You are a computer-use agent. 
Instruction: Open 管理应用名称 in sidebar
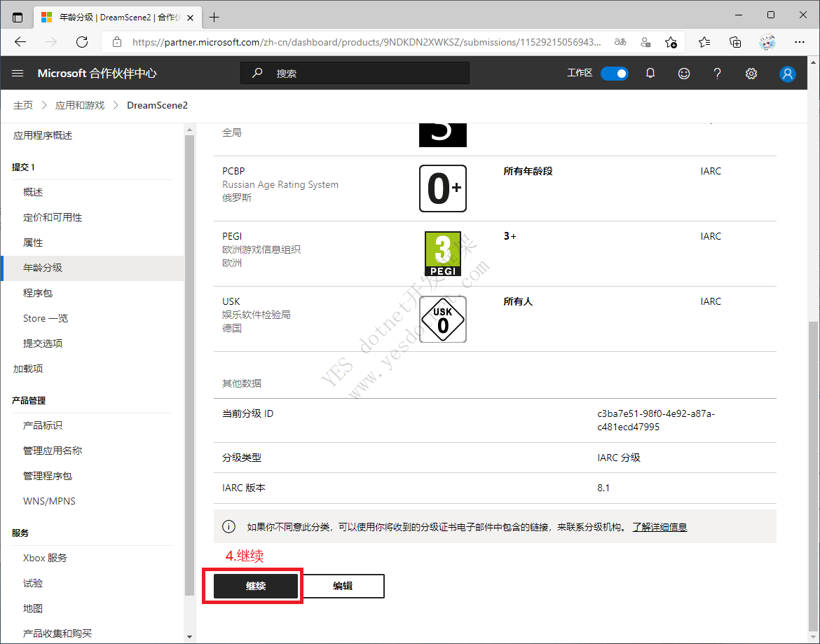coord(53,451)
